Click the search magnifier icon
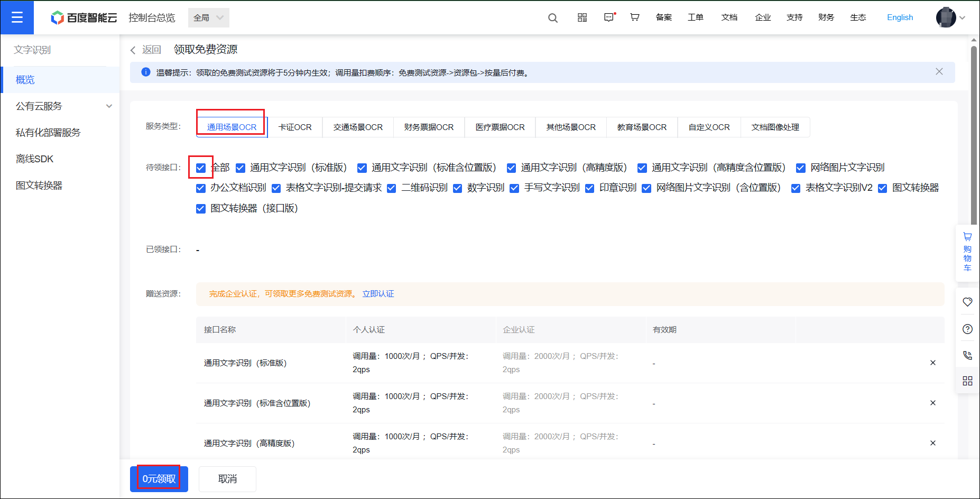 pyautogui.click(x=552, y=18)
